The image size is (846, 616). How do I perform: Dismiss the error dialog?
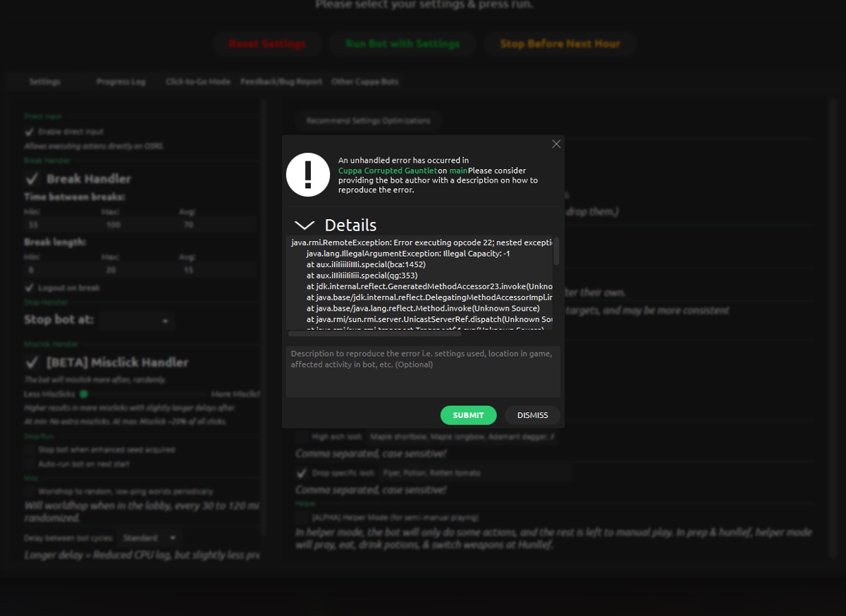click(532, 415)
